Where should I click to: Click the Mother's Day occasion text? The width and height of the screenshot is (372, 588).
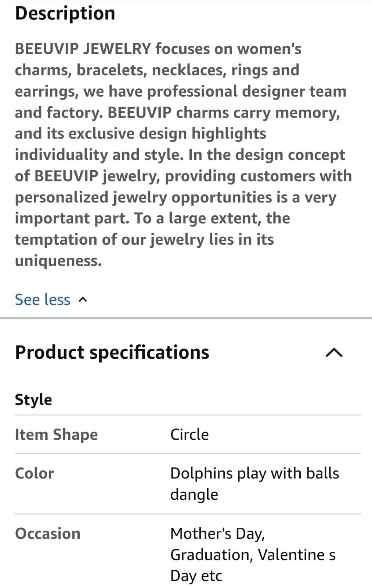[217, 534]
